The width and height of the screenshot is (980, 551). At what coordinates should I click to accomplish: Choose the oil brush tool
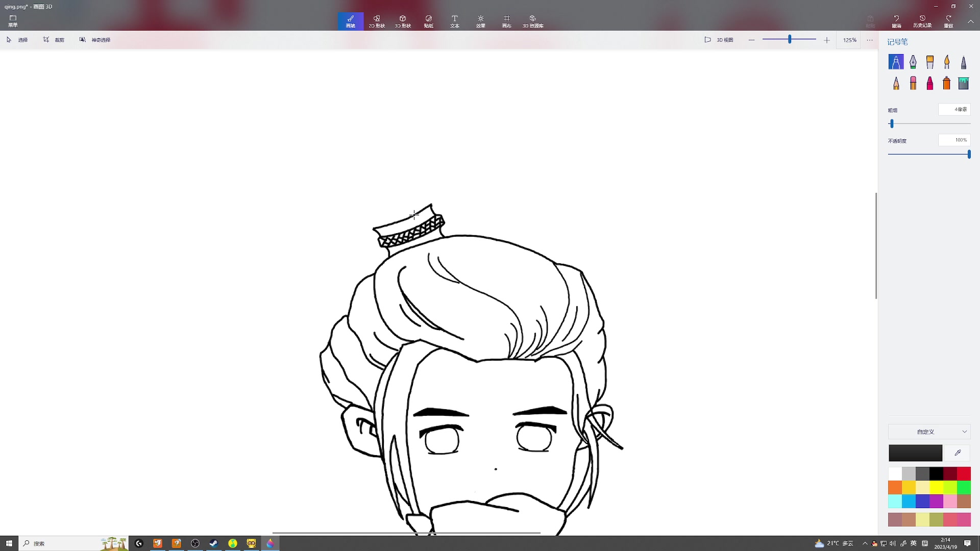[x=929, y=62]
